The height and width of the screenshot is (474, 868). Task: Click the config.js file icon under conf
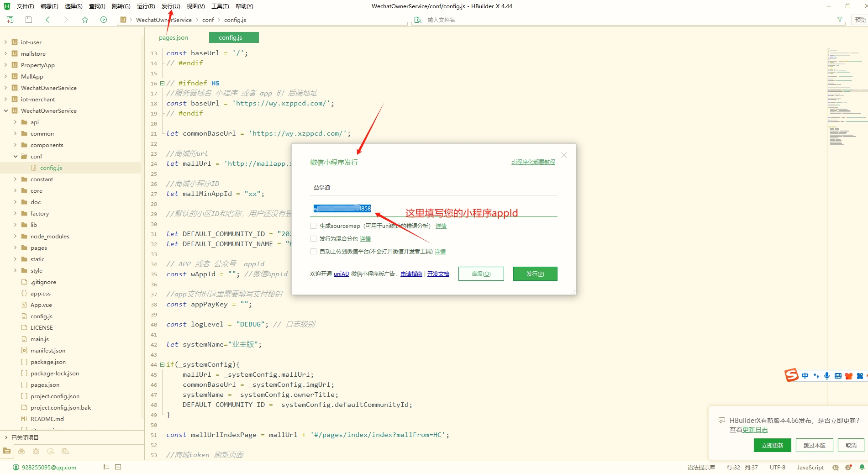click(34, 168)
